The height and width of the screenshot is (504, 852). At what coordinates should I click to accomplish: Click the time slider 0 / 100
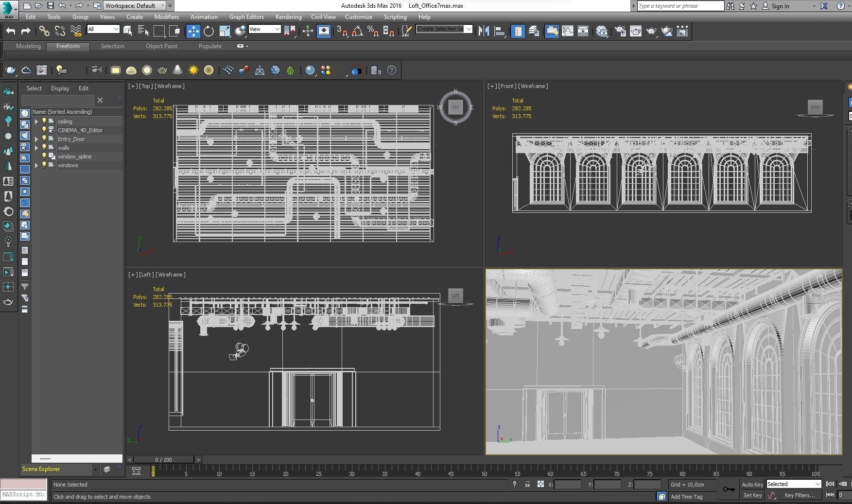[x=163, y=459]
